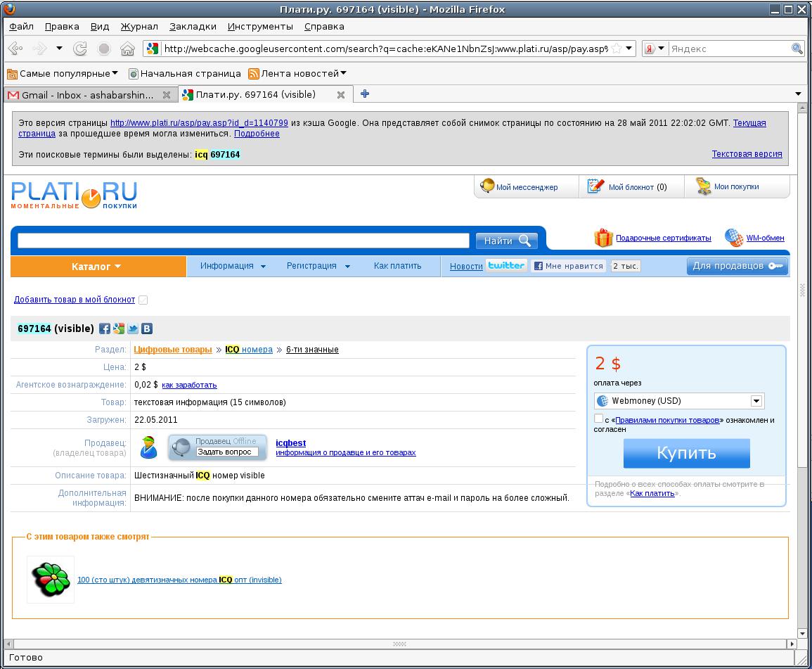Open the Текстовая версия link

pyautogui.click(x=747, y=154)
